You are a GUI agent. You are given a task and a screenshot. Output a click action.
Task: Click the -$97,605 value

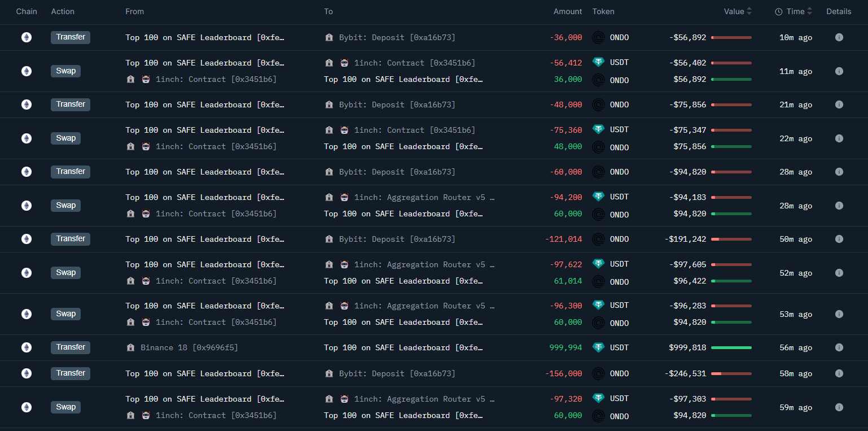click(x=687, y=264)
